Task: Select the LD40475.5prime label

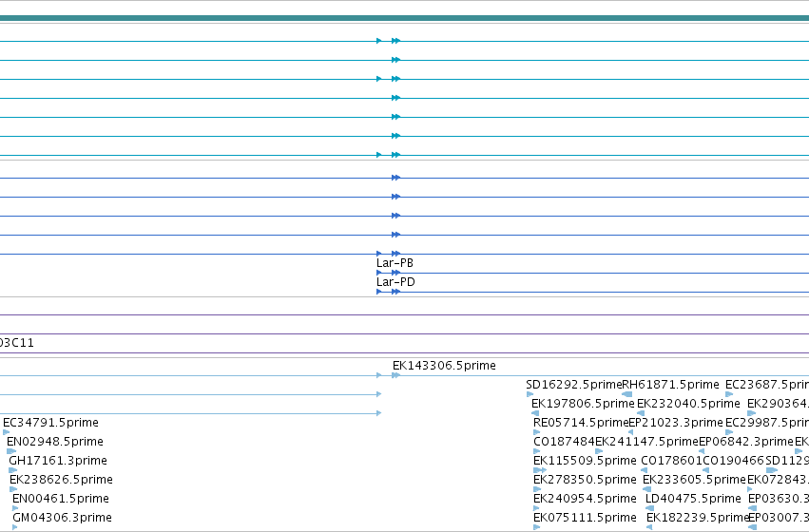Action: [693, 499]
